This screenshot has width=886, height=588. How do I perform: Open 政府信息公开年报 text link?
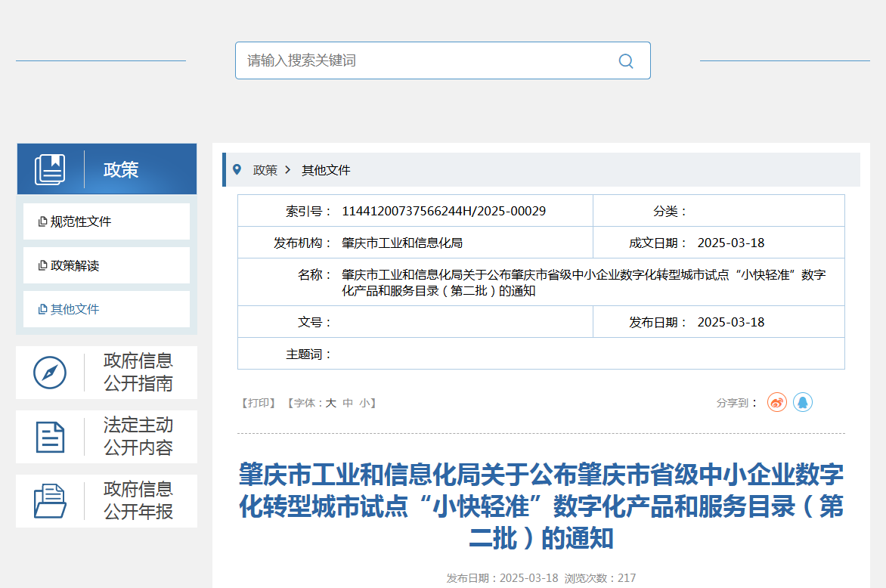pos(138,501)
